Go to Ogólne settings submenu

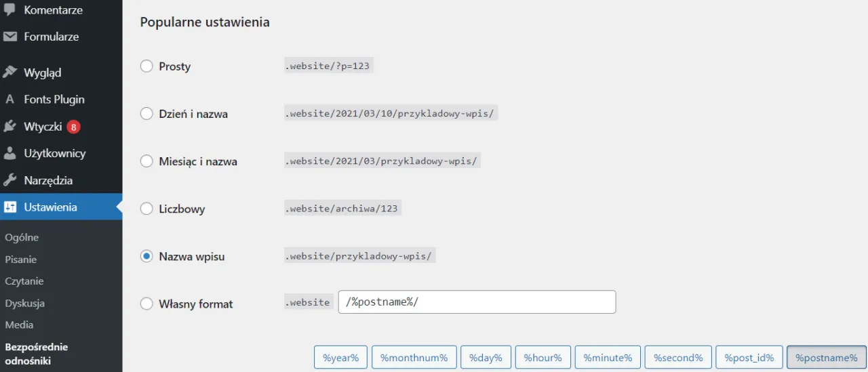[x=22, y=238]
